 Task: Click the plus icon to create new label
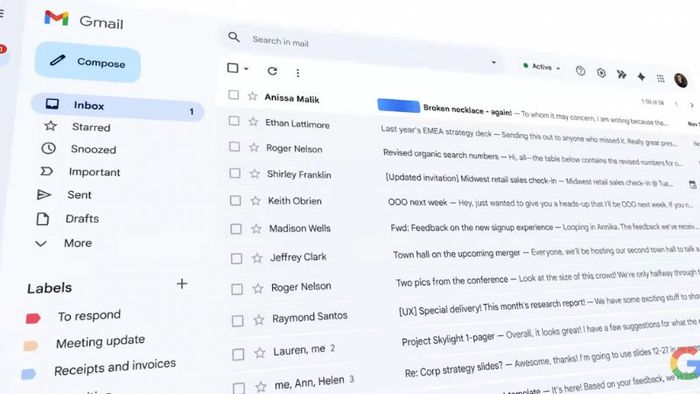(x=182, y=283)
